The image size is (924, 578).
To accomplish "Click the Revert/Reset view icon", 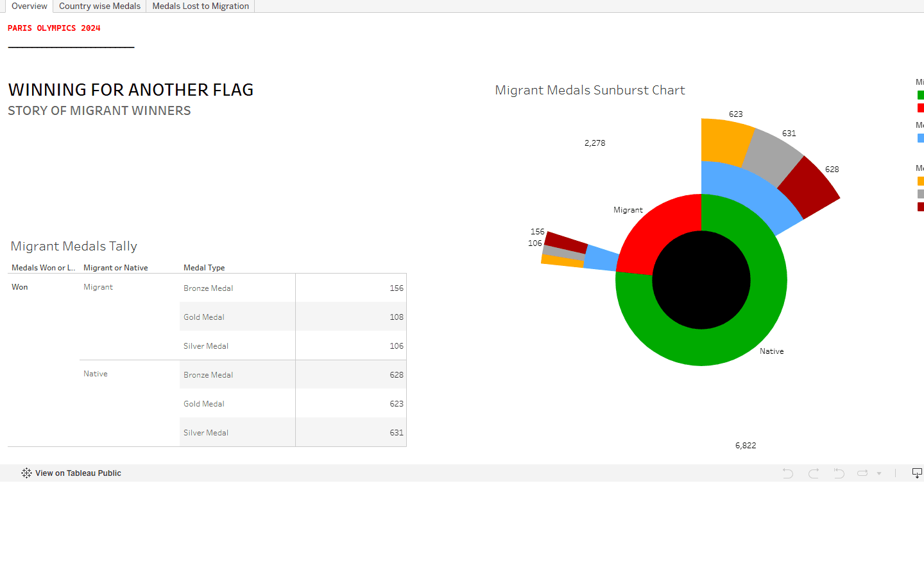I will pyautogui.click(x=839, y=473).
